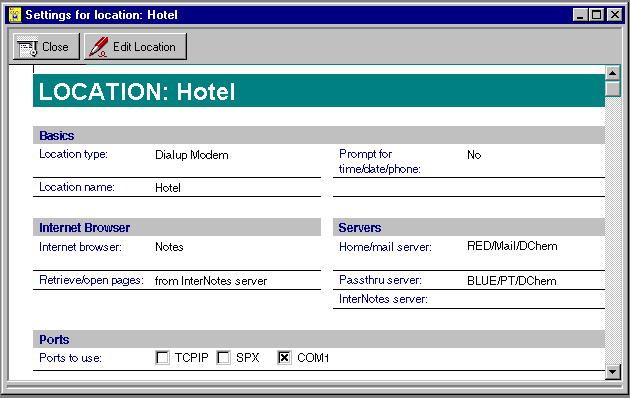The width and height of the screenshot is (630, 398).
Task: Click the InterNotes server label
Action: point(383,299)
